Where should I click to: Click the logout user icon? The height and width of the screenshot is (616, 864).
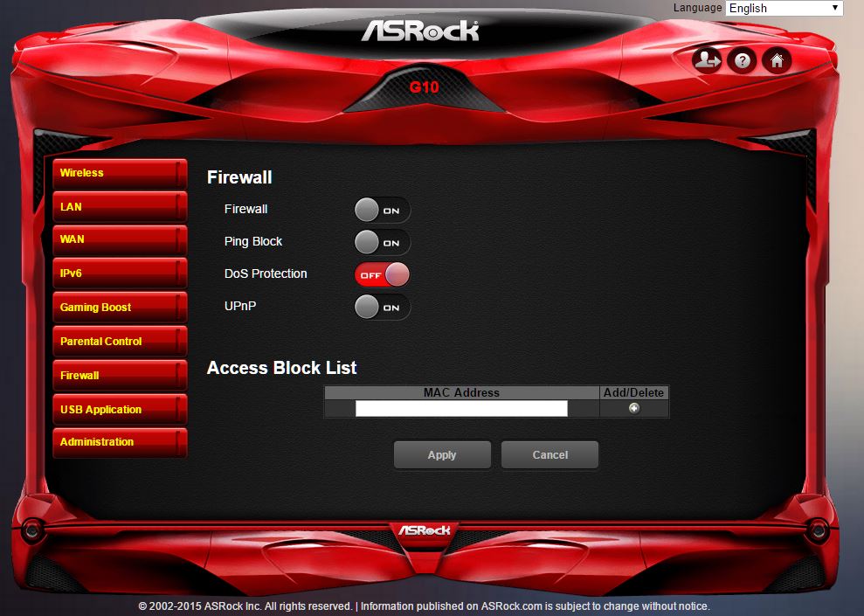(707, 60)
